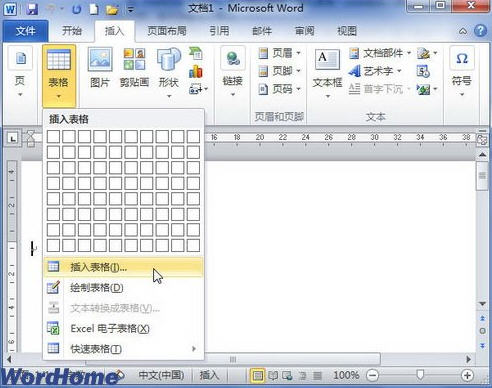Switch to the 审阅 (Review) tab
492x388 pixels.
click(x=305, y=31)
